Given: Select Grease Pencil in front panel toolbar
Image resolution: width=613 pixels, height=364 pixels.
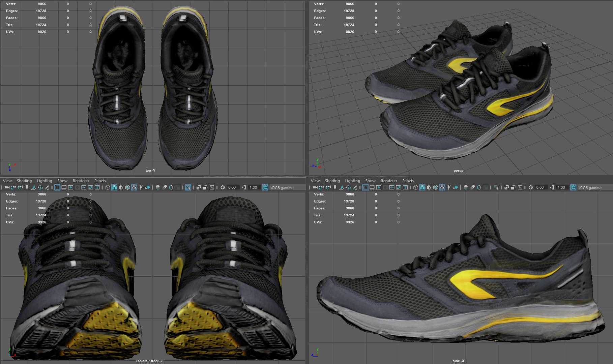Looking at the screenshot, I should point(47,187).
